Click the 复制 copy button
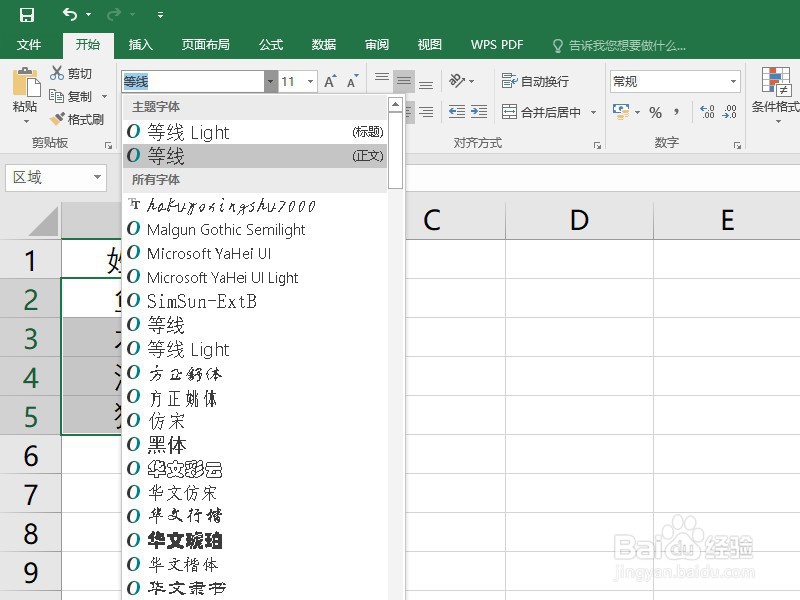Viewport: 800px width, 600px height. 70,96
